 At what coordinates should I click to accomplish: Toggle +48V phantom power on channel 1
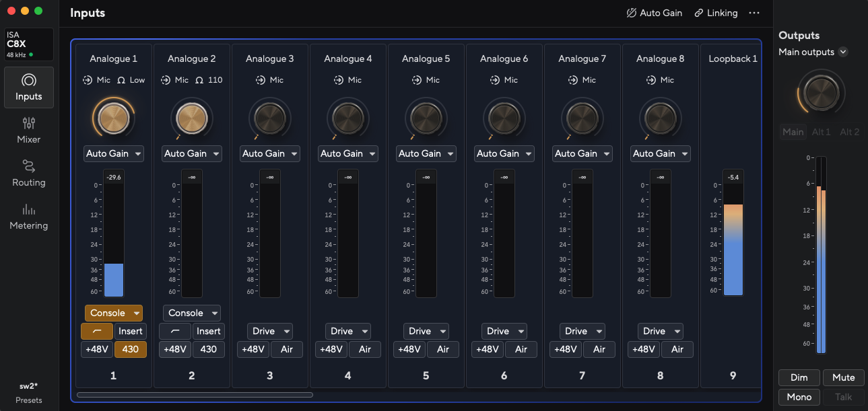[97, 349]
